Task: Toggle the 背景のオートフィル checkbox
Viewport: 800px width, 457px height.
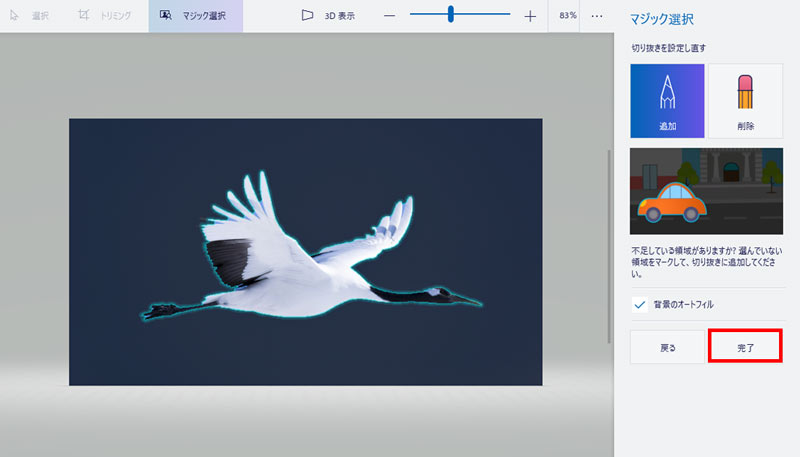Action: (640, 304)
